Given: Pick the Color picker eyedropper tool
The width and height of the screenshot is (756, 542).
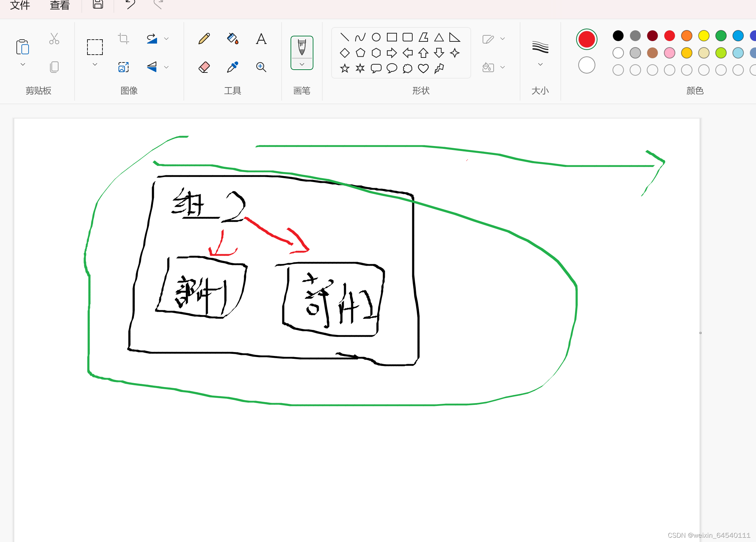Looking at the screenshot, I should tap(232, 67).
